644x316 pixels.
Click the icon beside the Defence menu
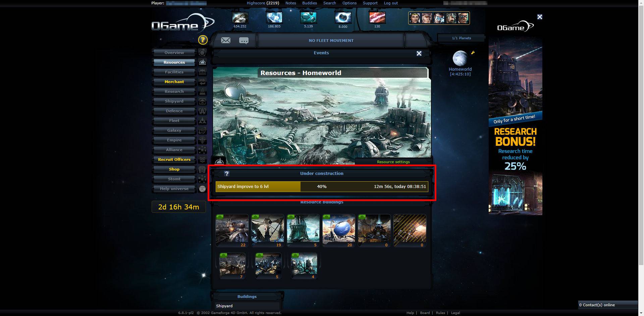(x=202, y=111)
